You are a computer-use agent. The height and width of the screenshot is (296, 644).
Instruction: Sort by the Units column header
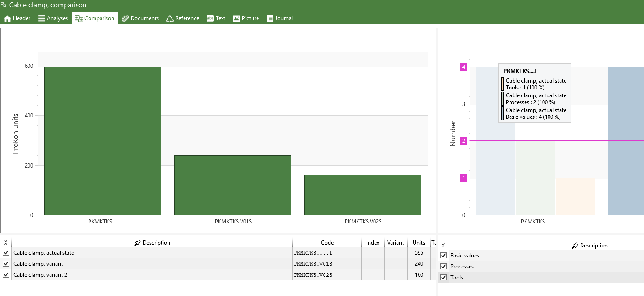coord(419,243)
